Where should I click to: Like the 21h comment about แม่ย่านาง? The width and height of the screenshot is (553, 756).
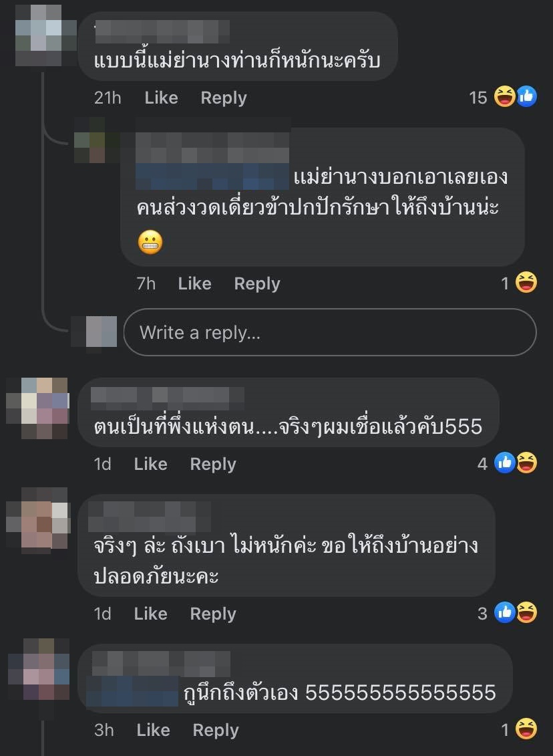click(162, 98)
